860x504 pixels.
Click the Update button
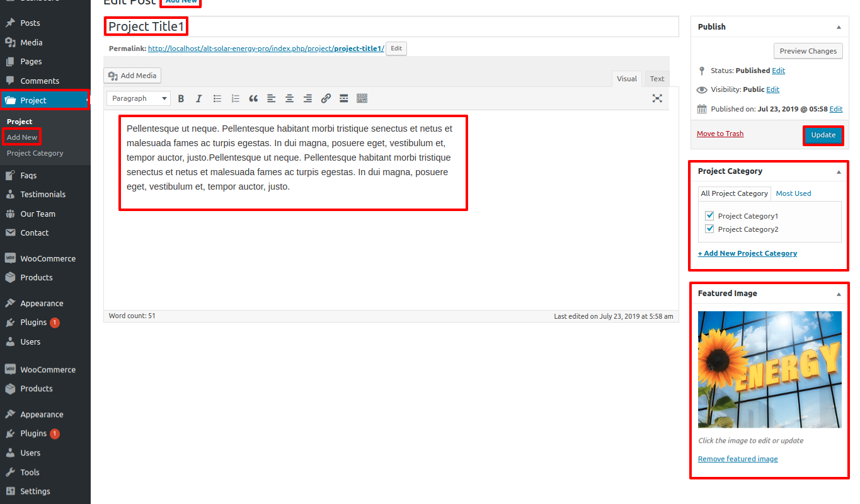(x=823, y=135)
